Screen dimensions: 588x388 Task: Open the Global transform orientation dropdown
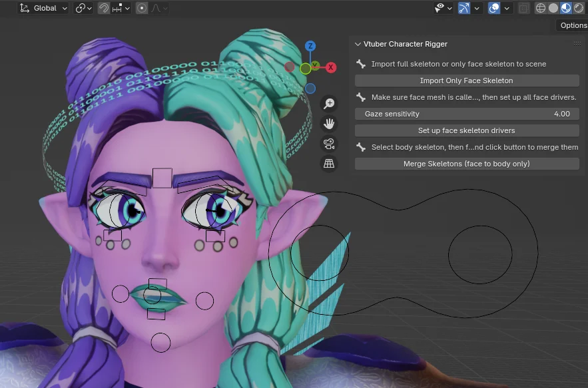(44, 8)
